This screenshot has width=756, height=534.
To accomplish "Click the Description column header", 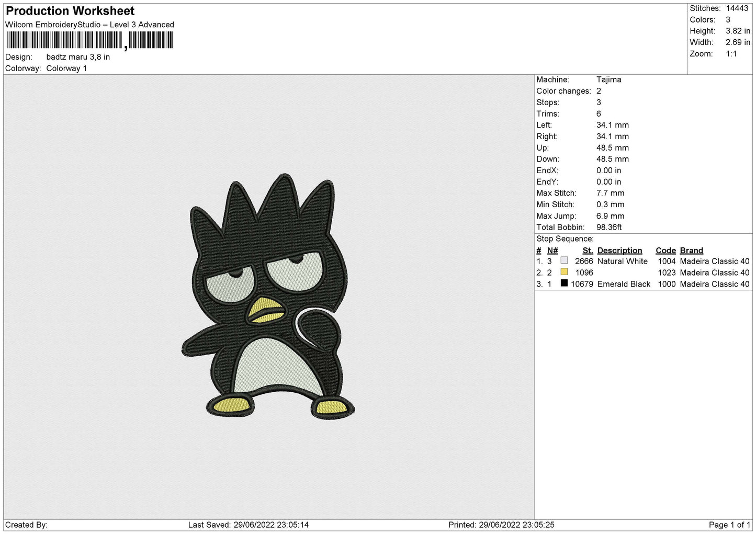I will pos(619,251).
